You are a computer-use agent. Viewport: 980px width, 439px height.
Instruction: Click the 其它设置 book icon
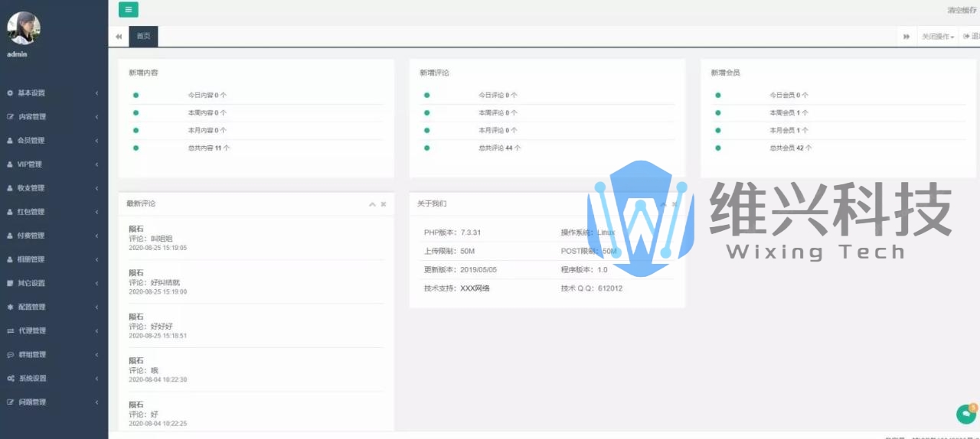[10, 283]
